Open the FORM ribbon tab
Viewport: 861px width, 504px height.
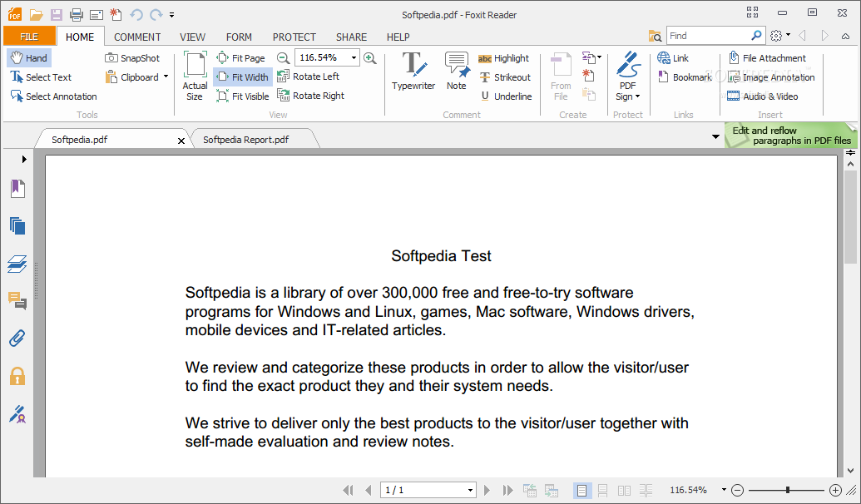(x=239, y=37)
